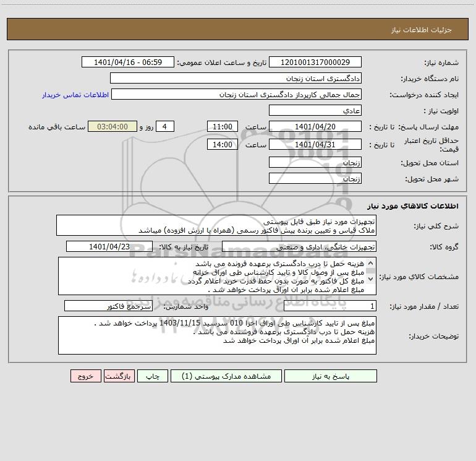Click label 'تاریخ و ساعت اعلان عمومی:'
Viewport: 476px width, 461px height.
coord(221,62)
